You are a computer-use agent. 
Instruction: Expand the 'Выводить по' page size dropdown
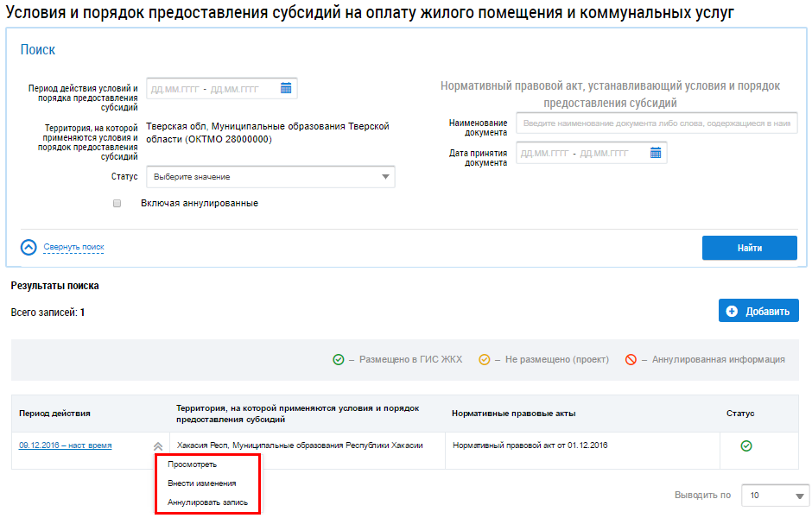point(775,496)
